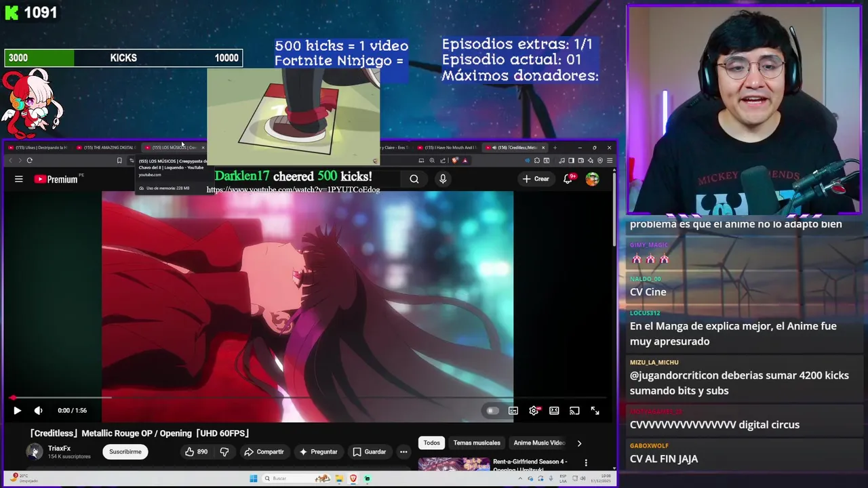Reload the page in the browser

(x=30, y=161)
